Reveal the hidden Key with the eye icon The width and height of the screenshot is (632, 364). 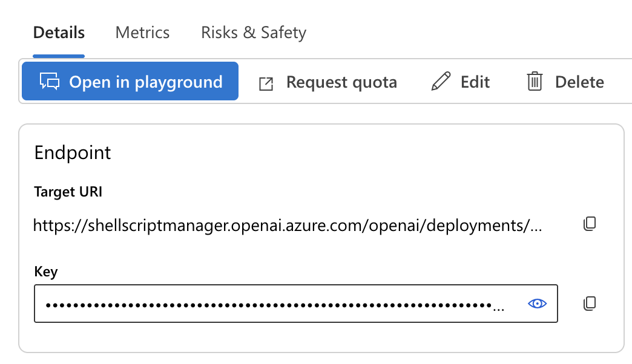pyautogui.click(x=537, y=304)
